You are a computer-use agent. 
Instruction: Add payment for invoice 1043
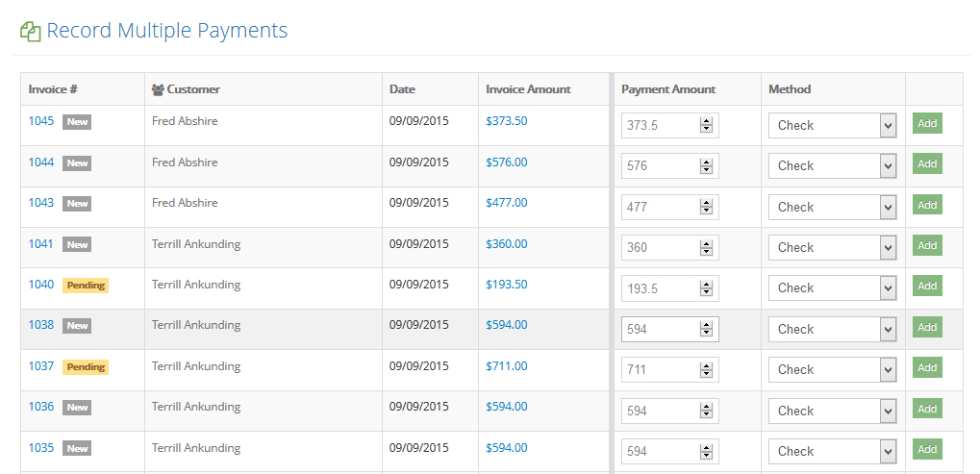click(927, 205)
